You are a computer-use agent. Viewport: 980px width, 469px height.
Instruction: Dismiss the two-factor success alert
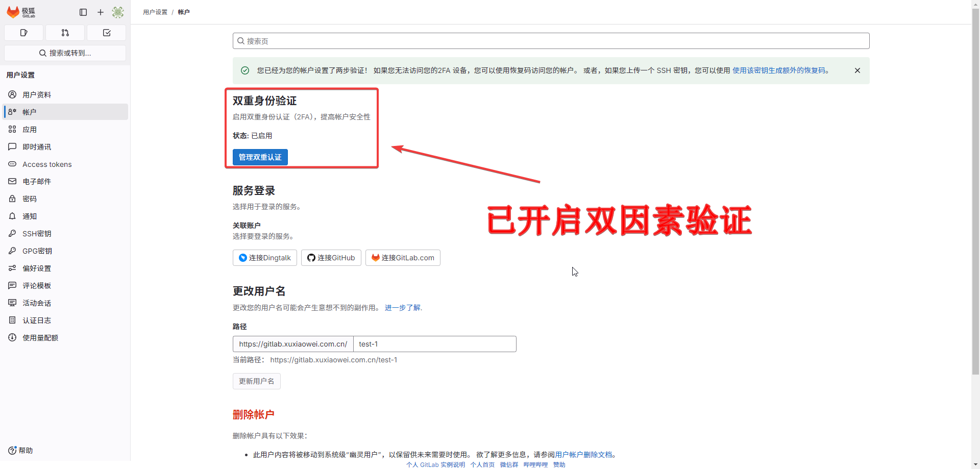(x=857, y=70)
